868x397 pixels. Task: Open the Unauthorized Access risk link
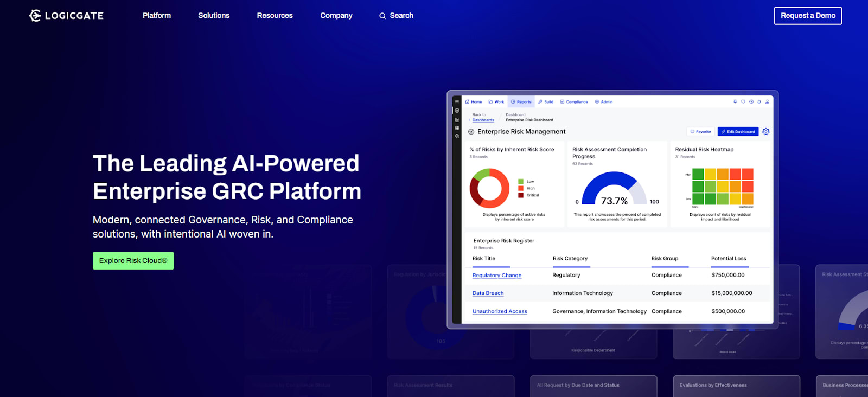click(500, 311)
